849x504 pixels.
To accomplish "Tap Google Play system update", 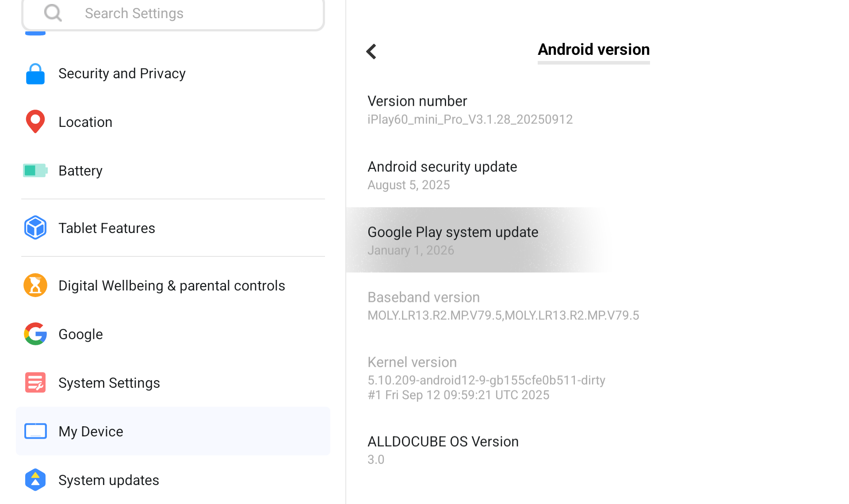I will 453,240.
